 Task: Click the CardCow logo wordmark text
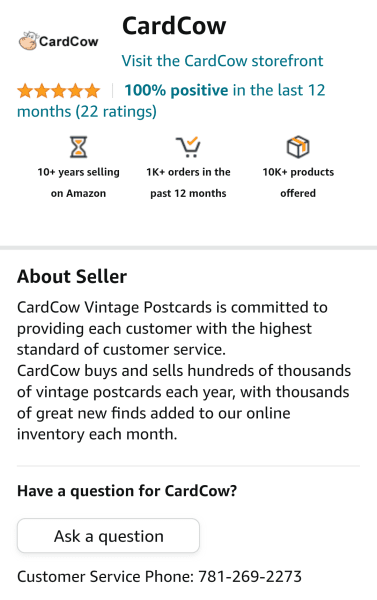69,41
